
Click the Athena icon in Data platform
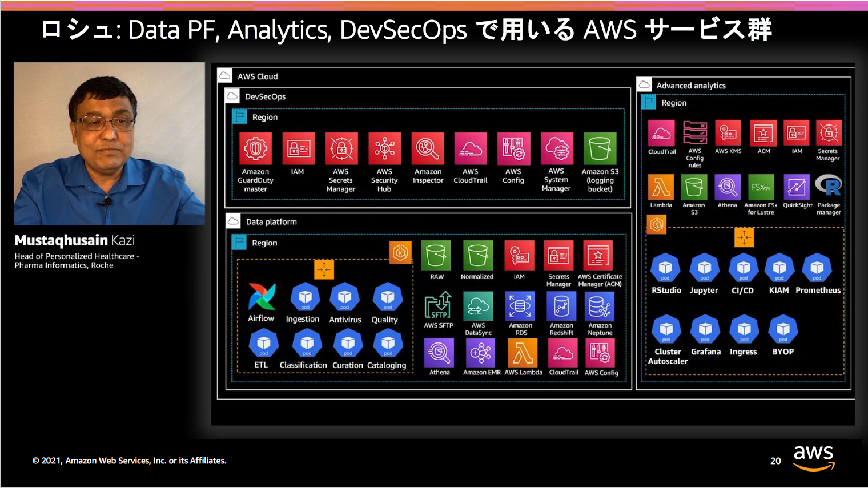point(439,353)
